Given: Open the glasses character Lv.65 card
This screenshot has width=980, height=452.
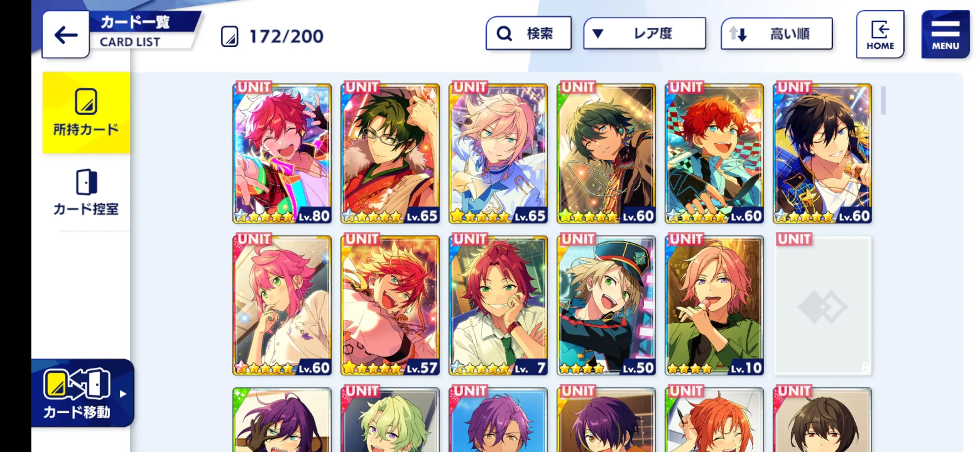Looking at the screenshot, I should (x=390, y=153).
